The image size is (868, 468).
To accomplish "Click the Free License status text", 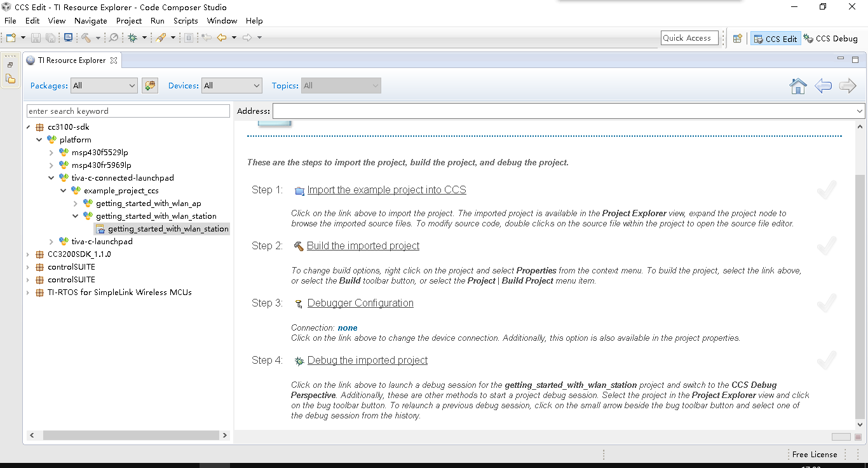I will (x=815, y=455).
